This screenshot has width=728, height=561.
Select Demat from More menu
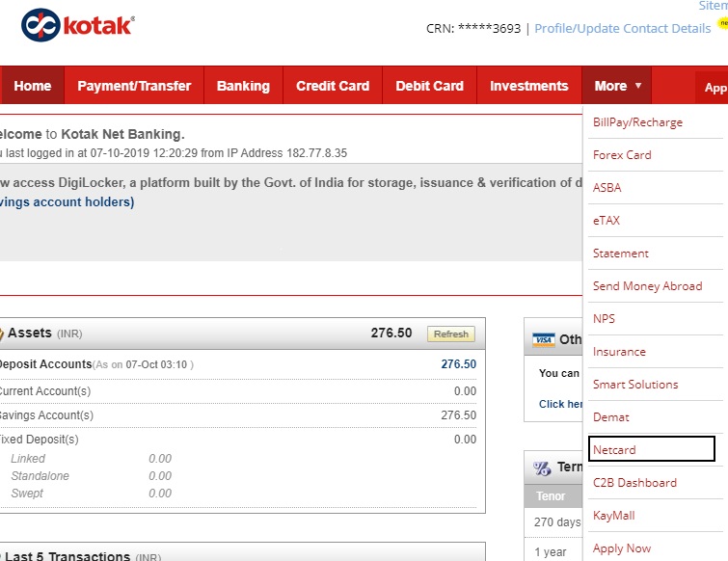point(611,417)
